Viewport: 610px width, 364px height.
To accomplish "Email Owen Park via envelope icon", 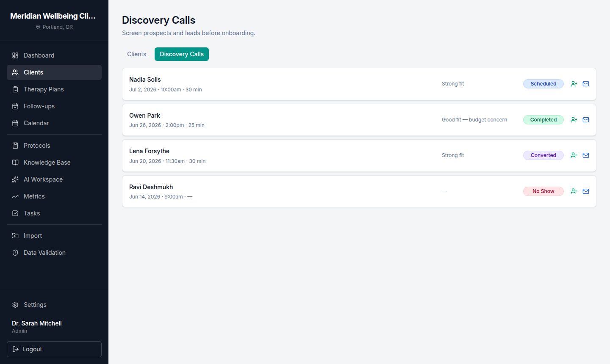I will point(586,120).
